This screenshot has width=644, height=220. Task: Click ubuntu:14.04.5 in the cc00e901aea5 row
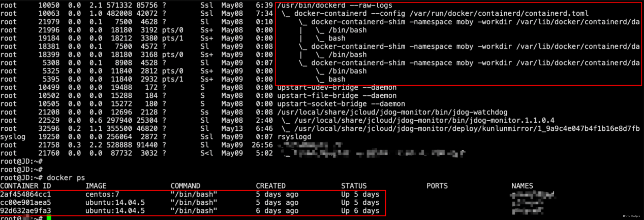pos(115,202)
